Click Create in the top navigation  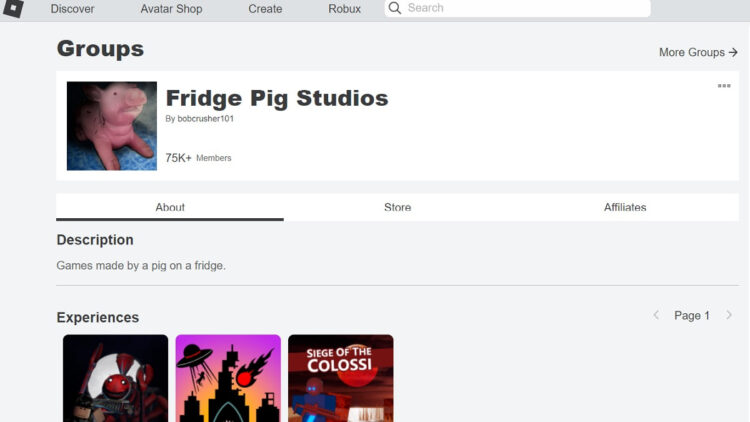tap(265, 9)
